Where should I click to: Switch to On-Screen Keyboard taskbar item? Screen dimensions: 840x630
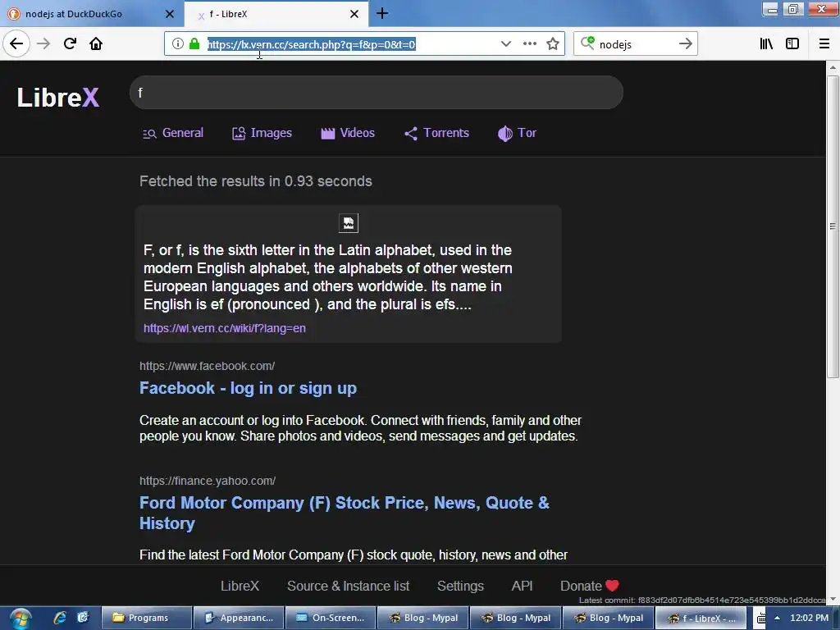[331, 618]
